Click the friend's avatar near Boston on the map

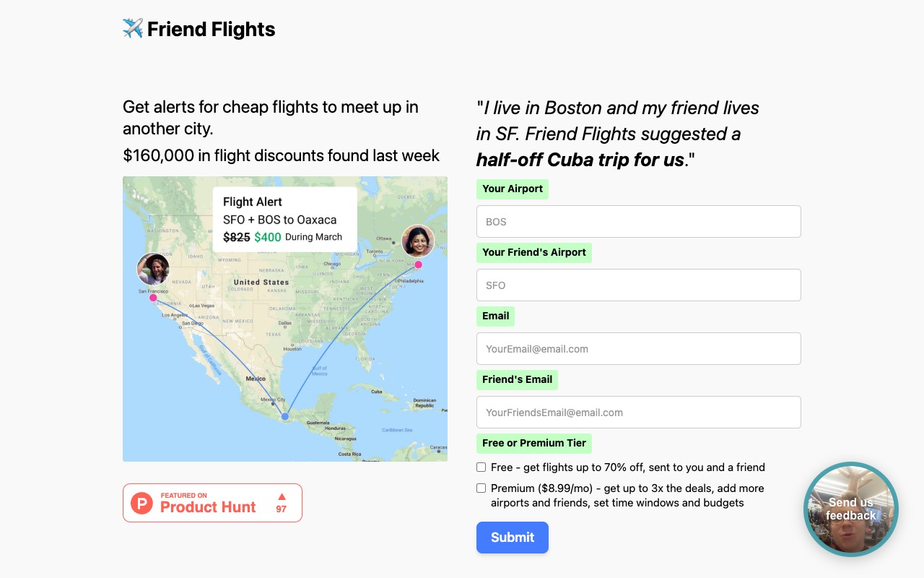(417, 241)
